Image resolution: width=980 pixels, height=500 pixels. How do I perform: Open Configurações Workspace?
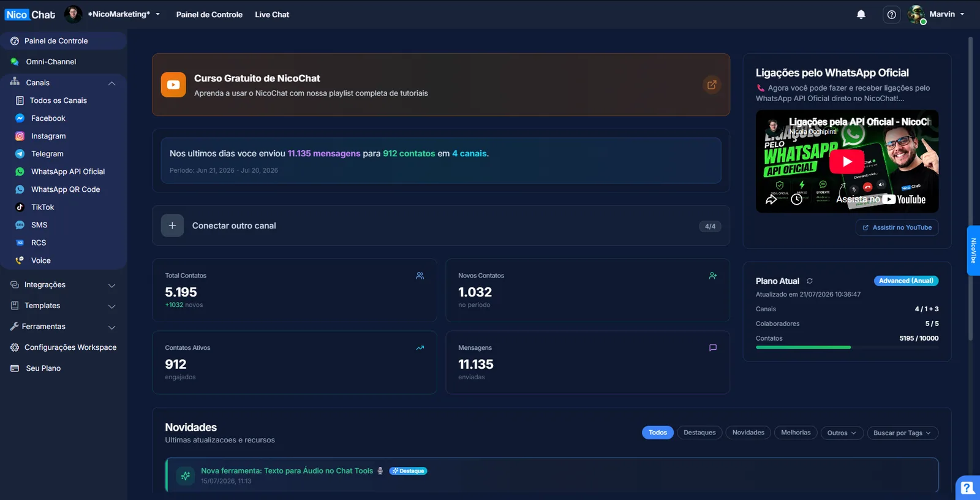pyautogui.click(x=63, y=347)
